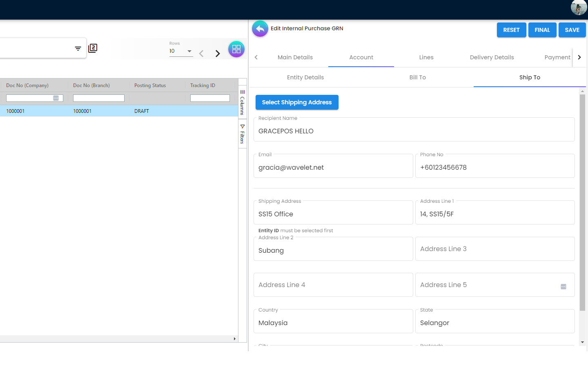Click the back arrow beside Edit Internal Purchase GRN
Screen dimensions: 588x368
(x=260, y=29)
